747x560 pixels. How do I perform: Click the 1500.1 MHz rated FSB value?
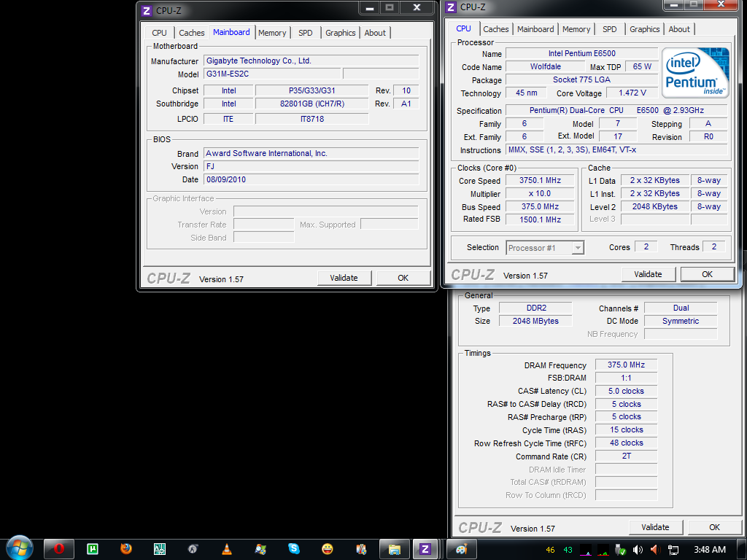(x=540, y=219)
